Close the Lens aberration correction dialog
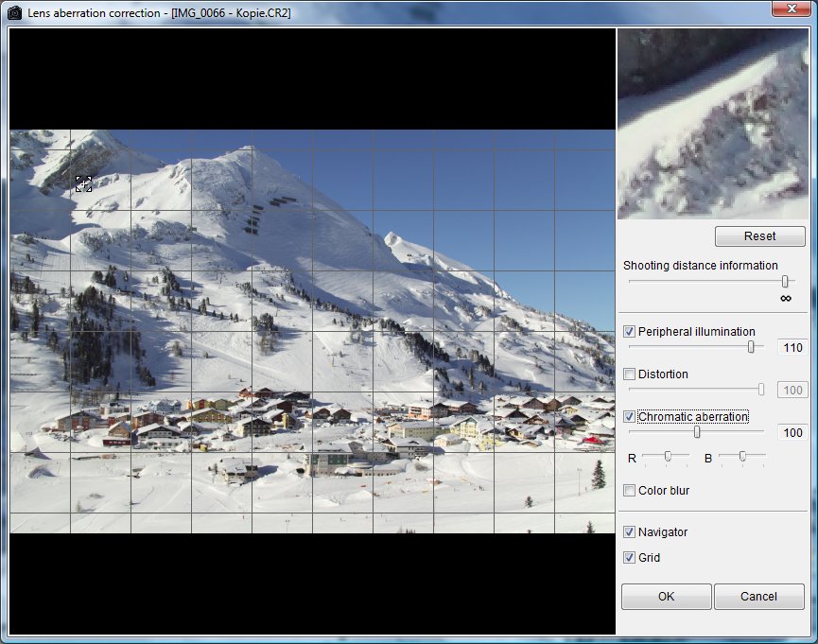Viewport: 818px width, 644px height. coord(790,9)
